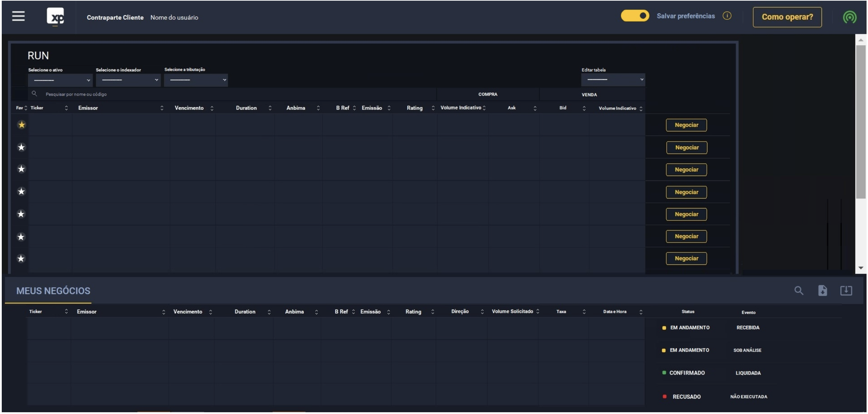Open the hamburger menu
The width and height of the screenshot is (868, 414).
pyautogui.click(x=18, y=16)
